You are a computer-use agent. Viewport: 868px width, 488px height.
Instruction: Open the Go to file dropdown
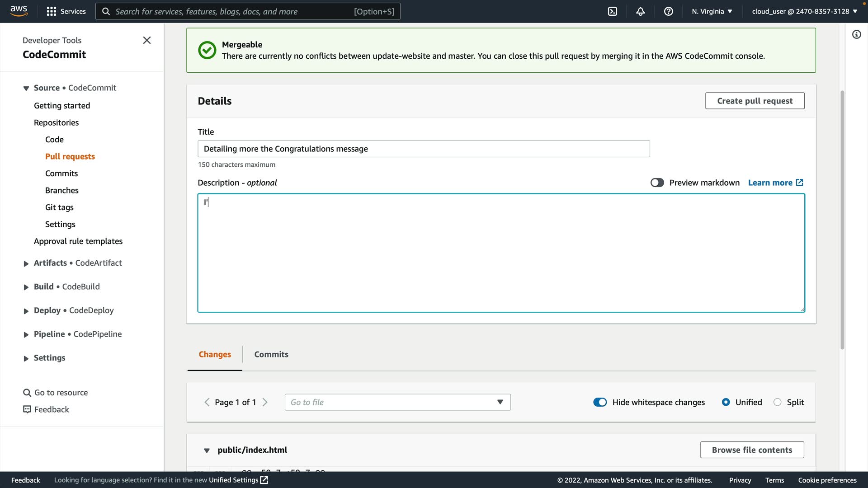pyautogui.click(x=397, y=402)
